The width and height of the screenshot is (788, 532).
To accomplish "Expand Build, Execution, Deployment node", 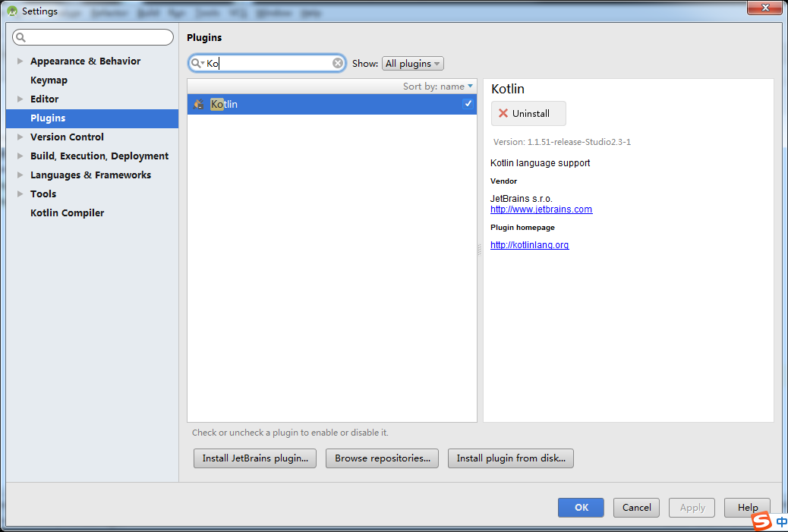I will coord(20,156).
